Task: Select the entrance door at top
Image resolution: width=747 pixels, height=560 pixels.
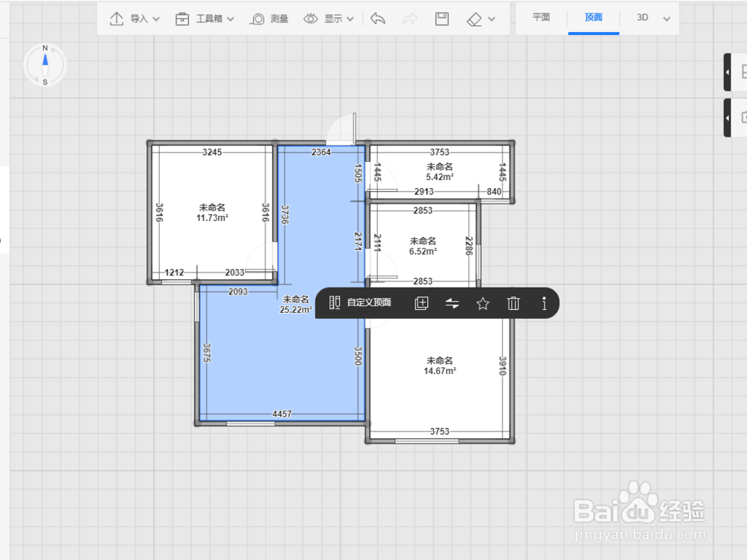Action: [x=341, y=129]
